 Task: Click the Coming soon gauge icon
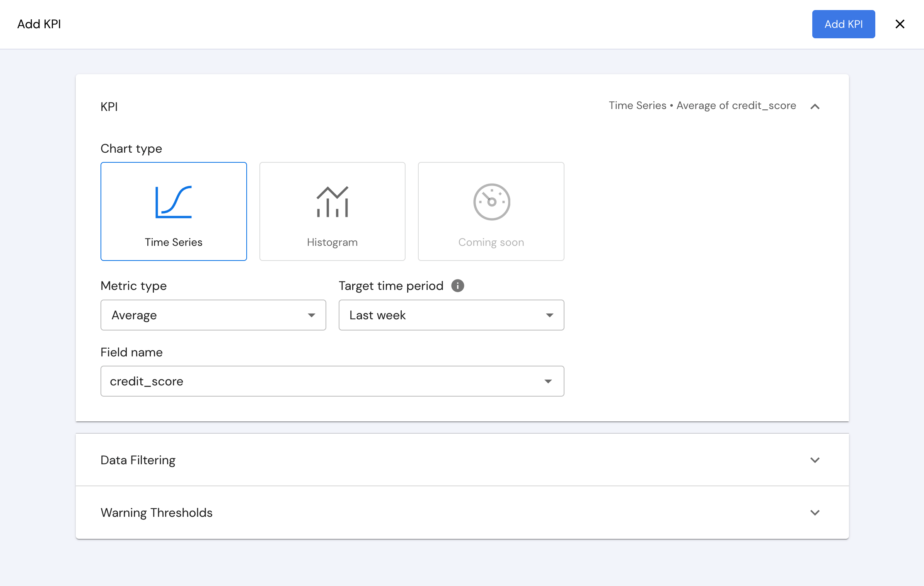click(x=491, y=202)
